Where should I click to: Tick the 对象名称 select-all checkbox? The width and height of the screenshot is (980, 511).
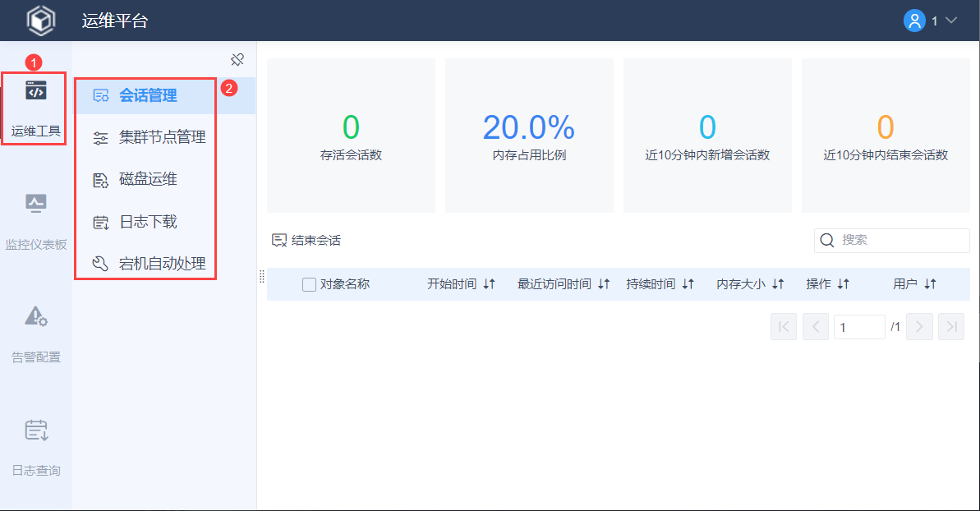(x=309, y=285)
